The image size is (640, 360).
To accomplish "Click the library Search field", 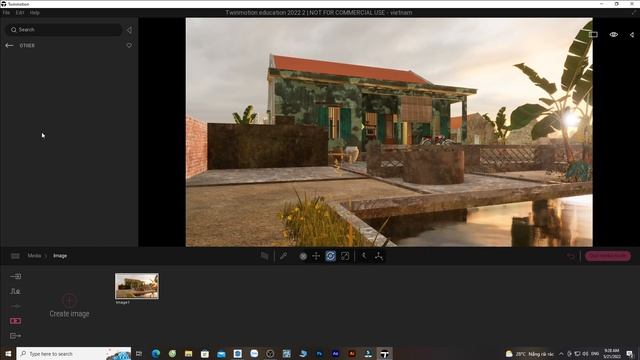I will [x=64, y=30].
